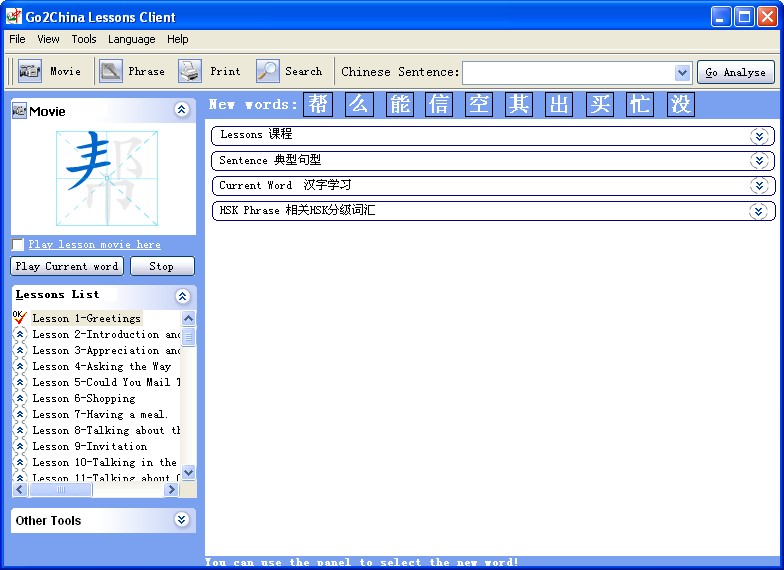
Task: Select Lesson 7-Having a meal
Action: click(x=100, y=414)
